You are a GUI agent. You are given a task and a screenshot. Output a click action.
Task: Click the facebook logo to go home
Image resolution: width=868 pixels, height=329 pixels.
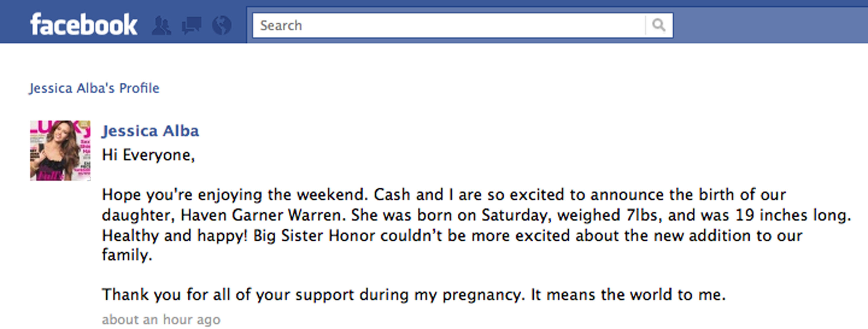tap(83, 24)
